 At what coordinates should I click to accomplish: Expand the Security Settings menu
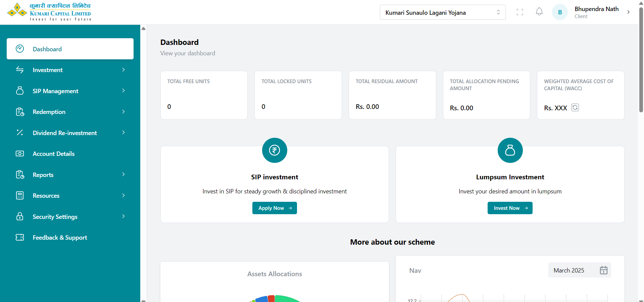(70, 217)
